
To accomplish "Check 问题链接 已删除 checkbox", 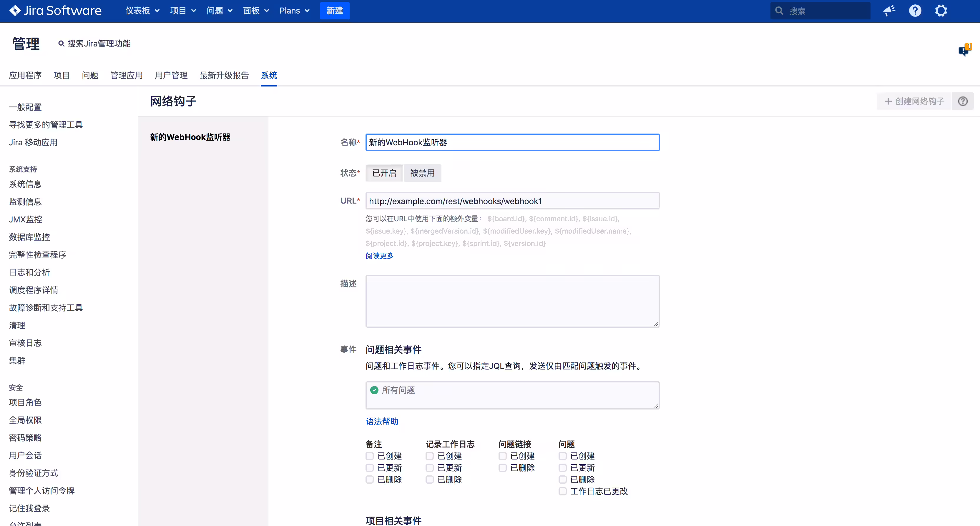I will 503,467.
